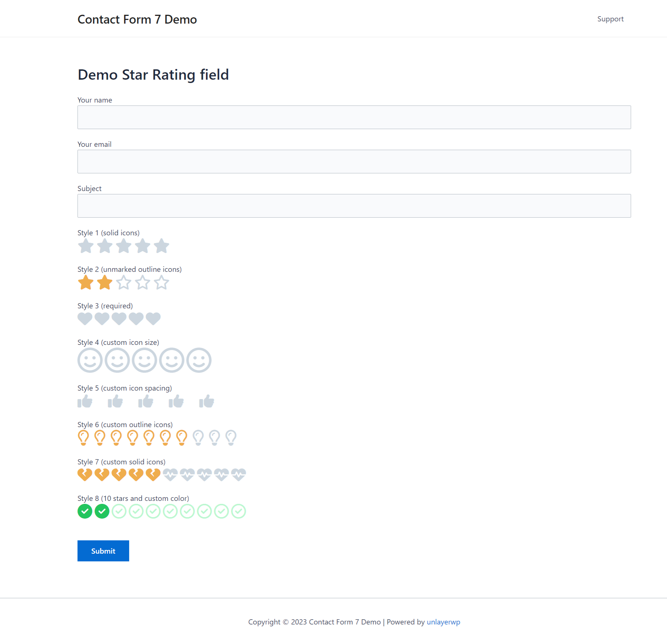Click the Your name input field
This screenshot has height=644, width=667.
pos(354,117)
